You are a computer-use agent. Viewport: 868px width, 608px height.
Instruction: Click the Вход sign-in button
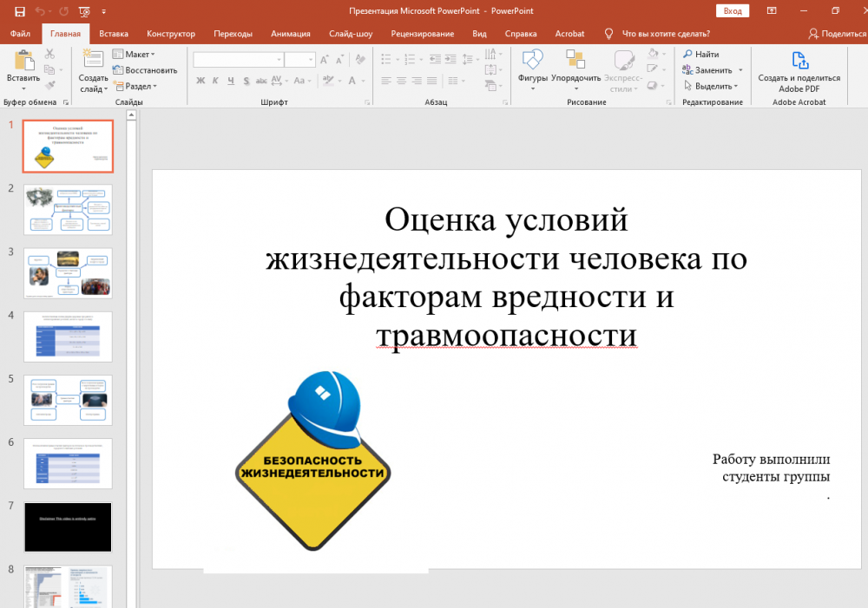point(732,11)
